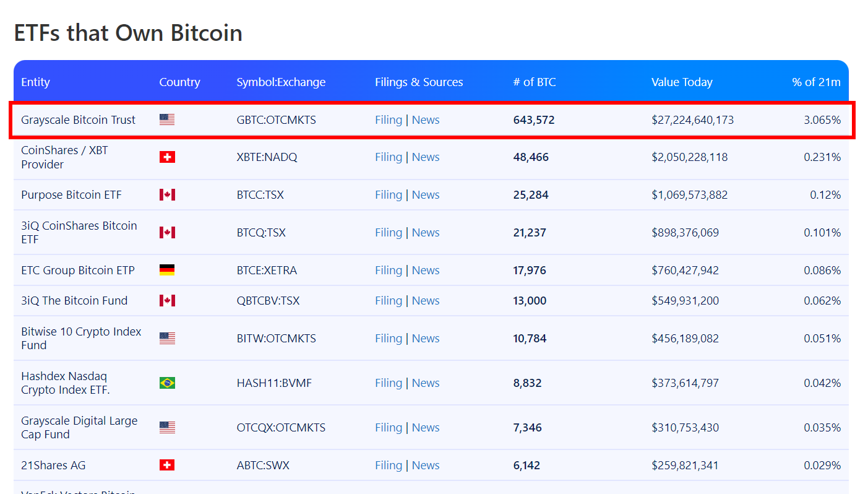The height and width of the screenshot is (494, 868).
Task: Click the Canada flag in Purpose Bitcoin ETF row
Action: pos(167,195)
